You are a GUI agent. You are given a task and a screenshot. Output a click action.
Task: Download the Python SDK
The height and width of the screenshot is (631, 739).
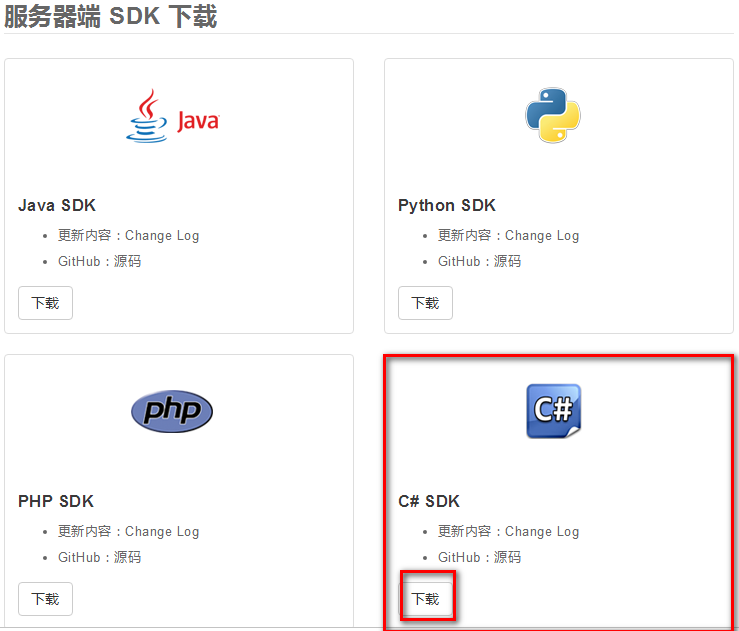pos(425,303)
